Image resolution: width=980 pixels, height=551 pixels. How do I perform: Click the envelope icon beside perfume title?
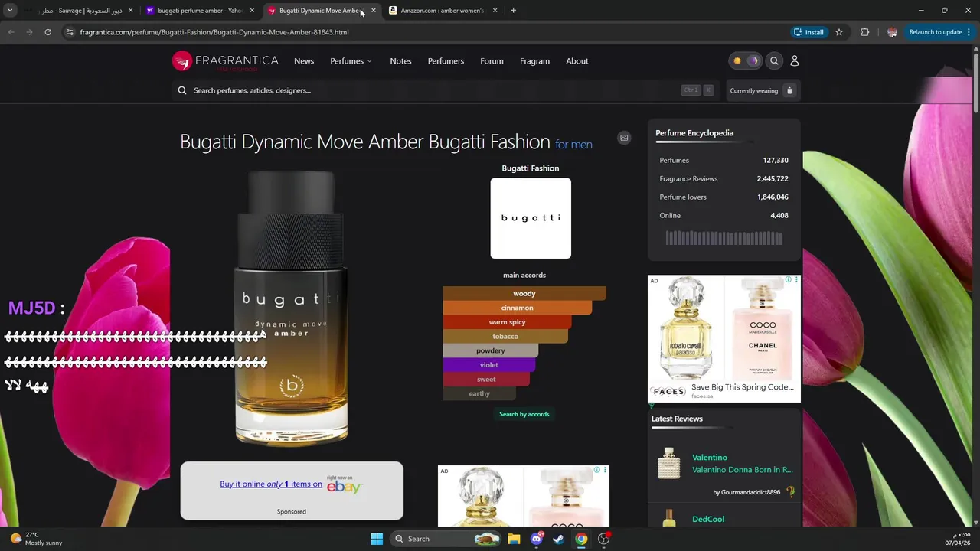point(624,138)
